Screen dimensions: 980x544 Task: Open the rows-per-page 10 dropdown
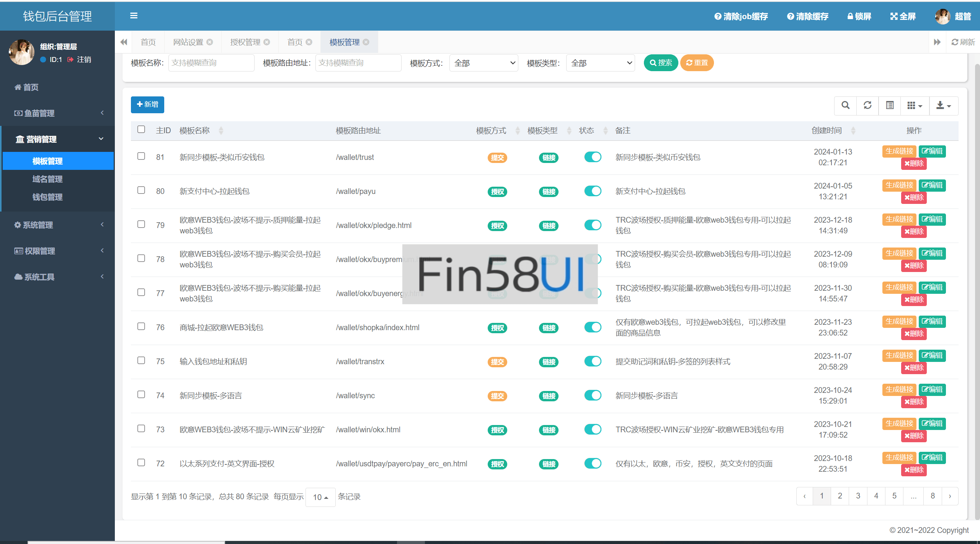(x=320, y=497)
